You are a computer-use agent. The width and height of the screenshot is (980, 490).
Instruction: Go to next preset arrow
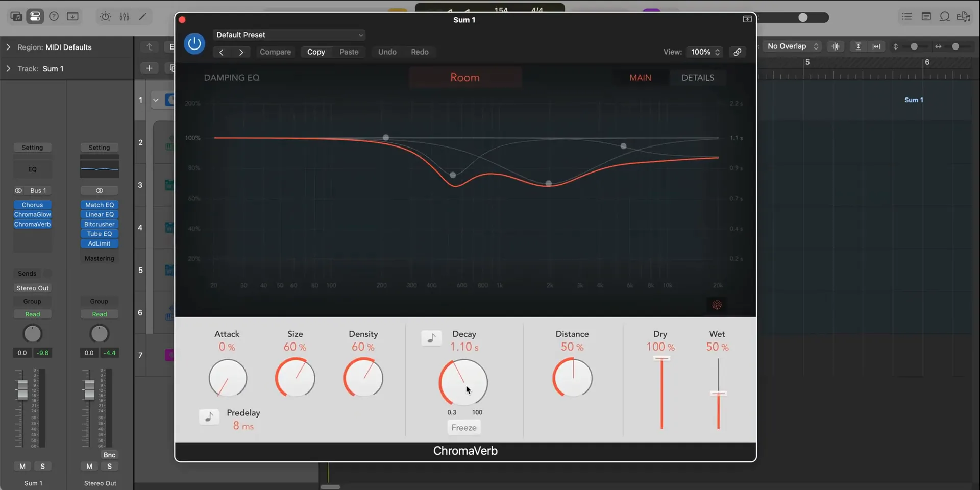(241, 52)
